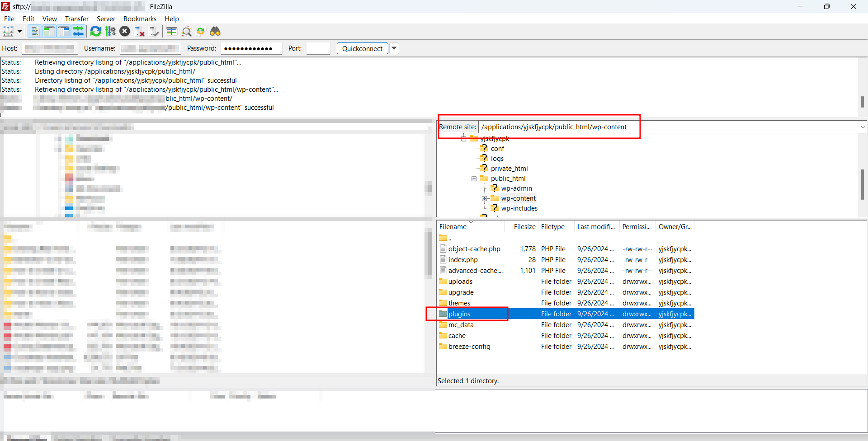This screenshot has width=868, height=441.
Task: Toggle processing of the transfer queue
Action: 110,31
